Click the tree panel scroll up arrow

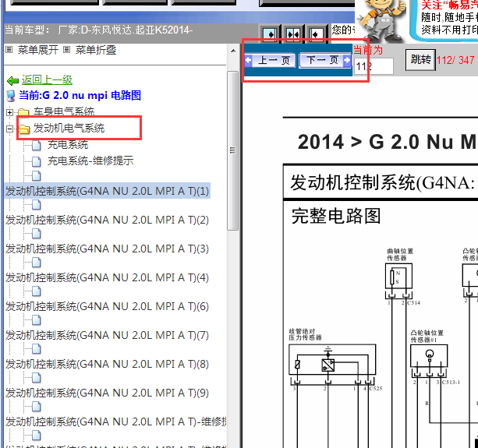(233, 51)
